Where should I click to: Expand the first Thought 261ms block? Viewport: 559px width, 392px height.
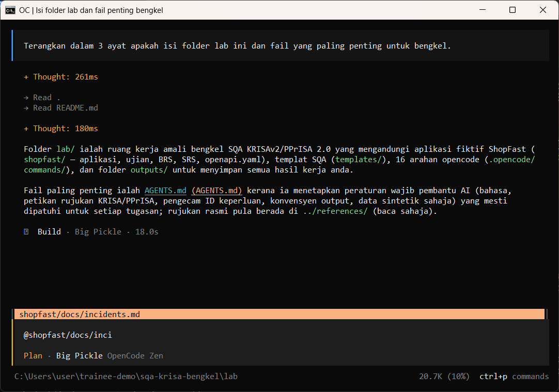click(61, 76)
